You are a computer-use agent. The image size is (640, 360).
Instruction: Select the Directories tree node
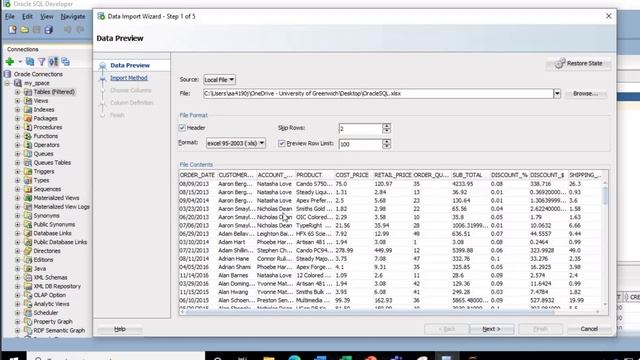pos(47,251)
